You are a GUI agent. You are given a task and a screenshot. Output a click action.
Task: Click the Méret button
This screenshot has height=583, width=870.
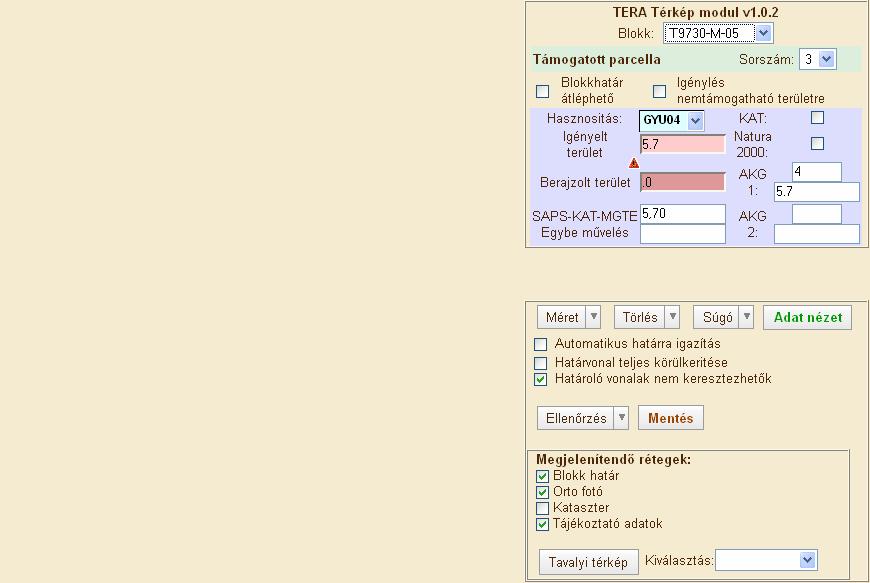[x=562, y=317]
